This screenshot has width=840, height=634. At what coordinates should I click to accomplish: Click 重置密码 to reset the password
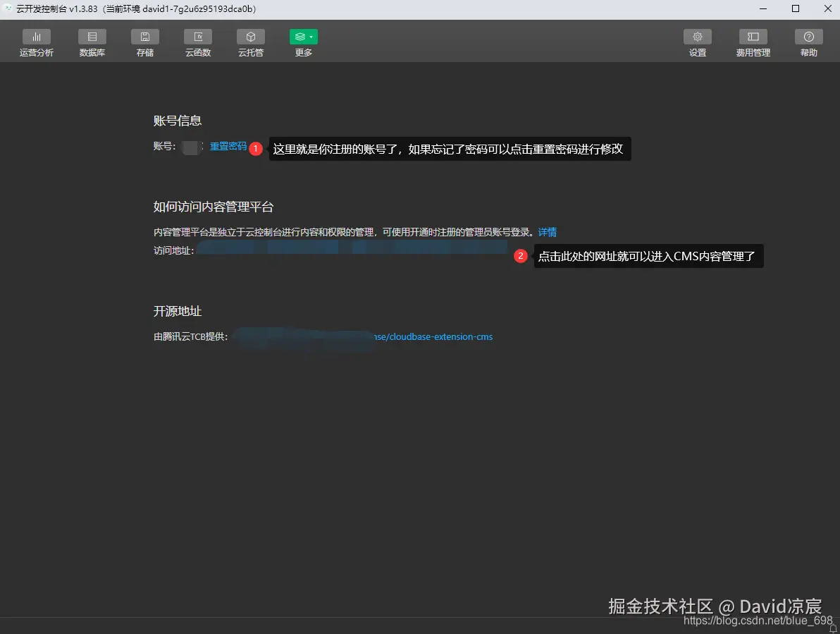228,146
